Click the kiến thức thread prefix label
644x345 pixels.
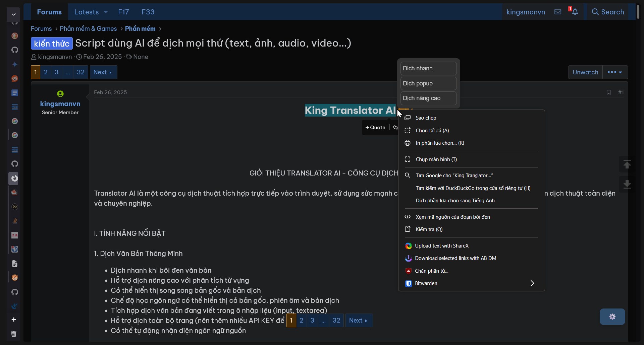click(x=52, y=44)
